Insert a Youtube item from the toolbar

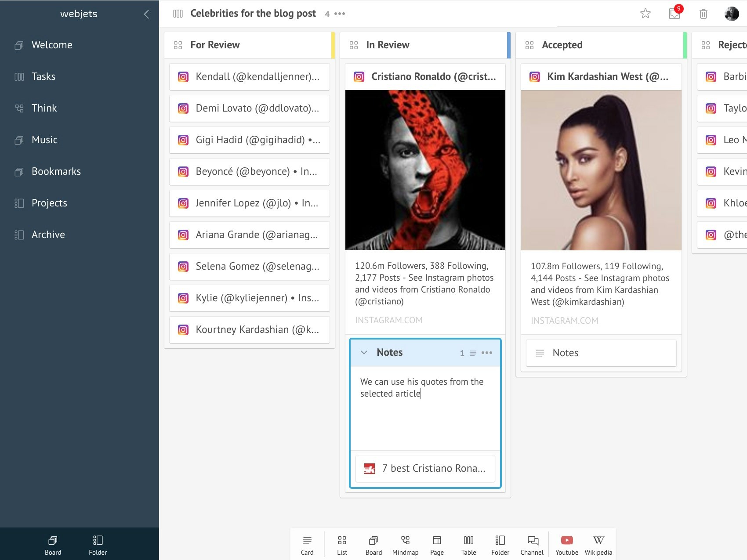(567, 545)
